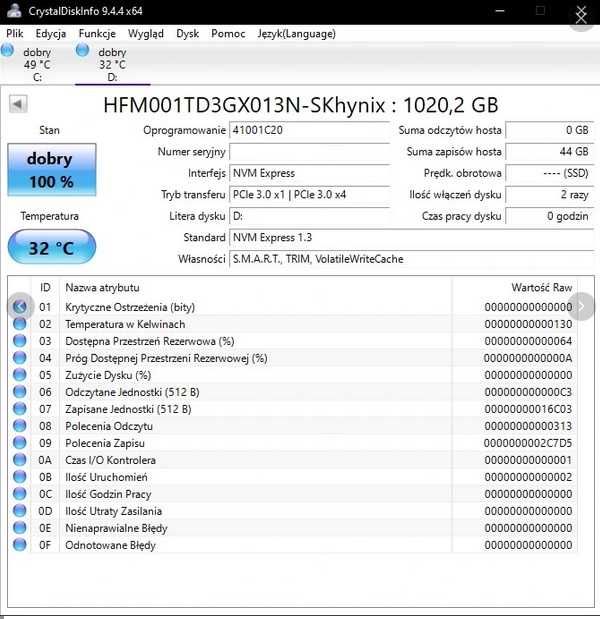This screenshot has height=619, width=600.
Task: Open the Pomoc menu
Action: coord(228,34)
